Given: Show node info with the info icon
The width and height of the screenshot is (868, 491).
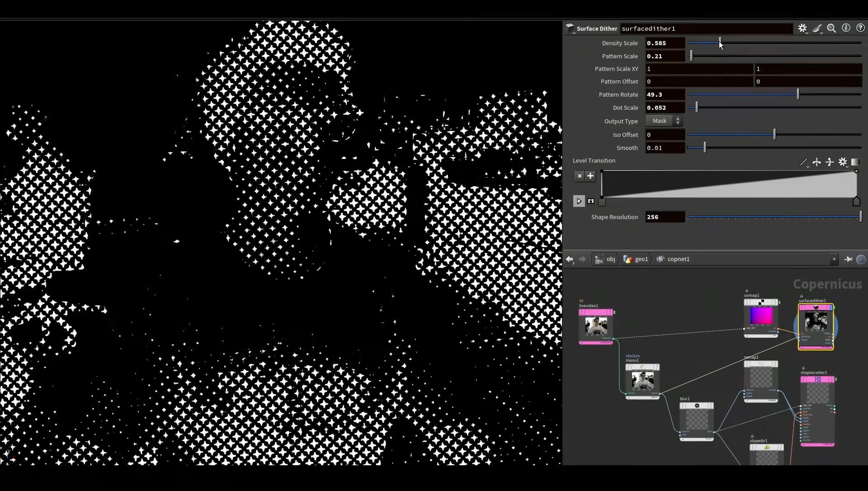Looking at the screenshot, I should (x=846, y=28).
